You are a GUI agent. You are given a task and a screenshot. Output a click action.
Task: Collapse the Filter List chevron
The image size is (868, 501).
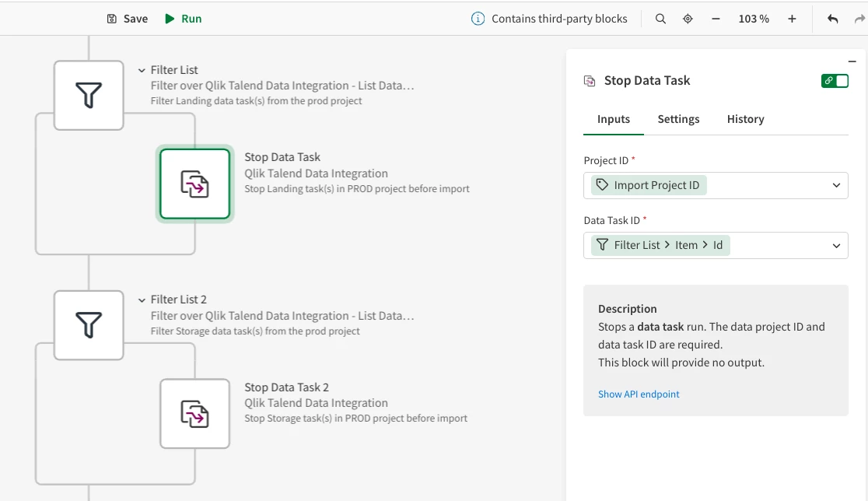(x=142, y=70)
